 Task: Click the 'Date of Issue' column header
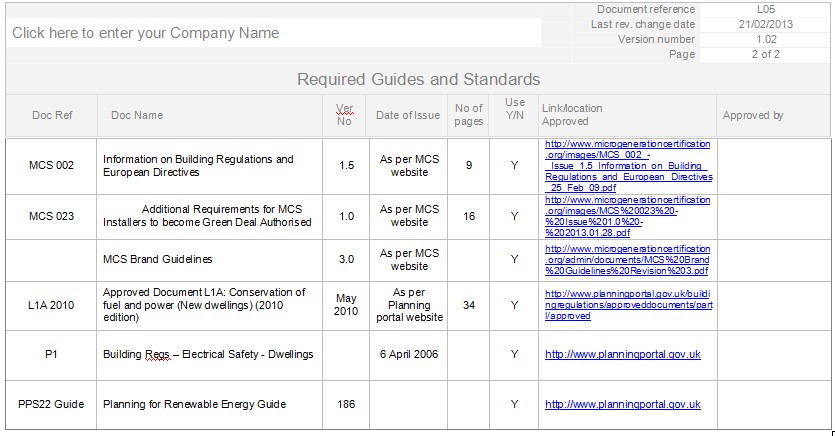tap(407, 115)
